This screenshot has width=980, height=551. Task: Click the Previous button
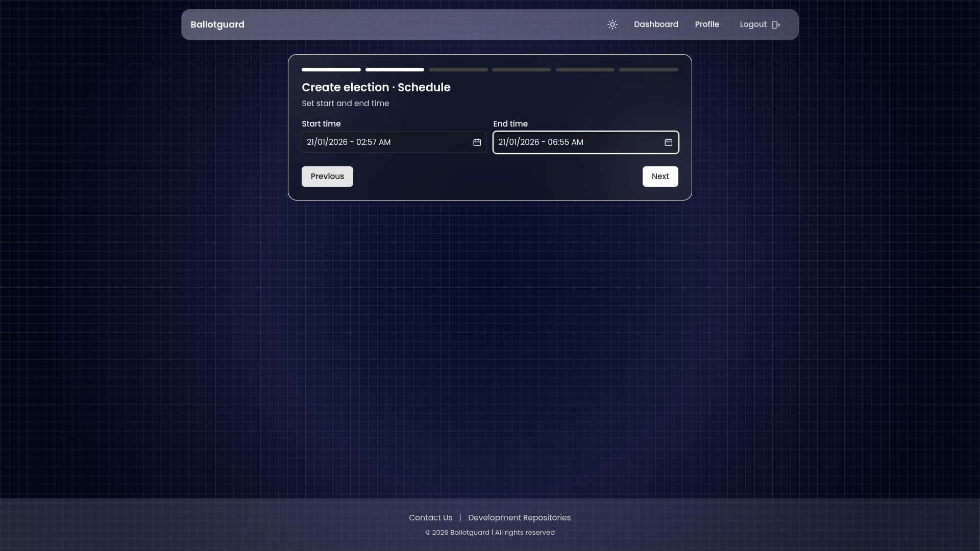point(327,176)
